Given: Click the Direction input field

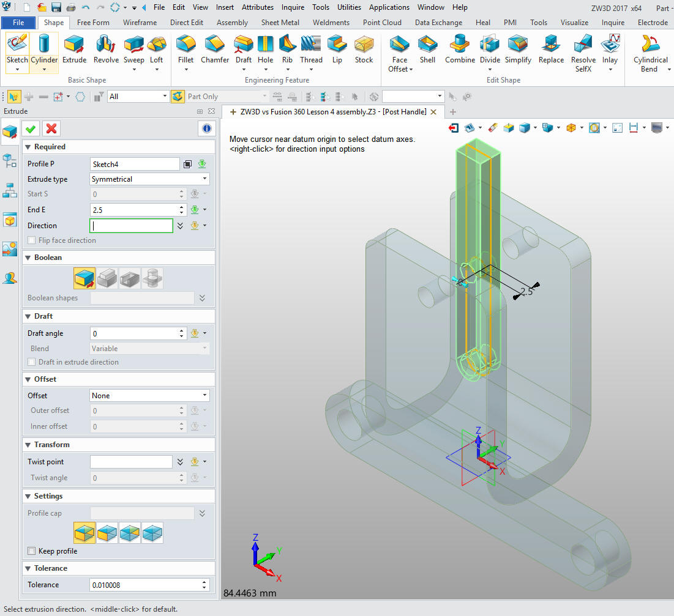Looking at the screenshot, I should click(x=131, y=226).
